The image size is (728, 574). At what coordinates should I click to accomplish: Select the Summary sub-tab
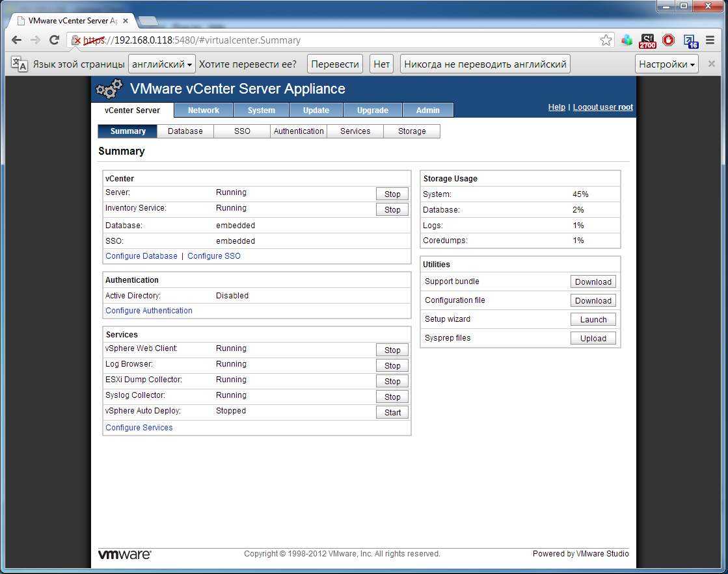coord(128,131)
